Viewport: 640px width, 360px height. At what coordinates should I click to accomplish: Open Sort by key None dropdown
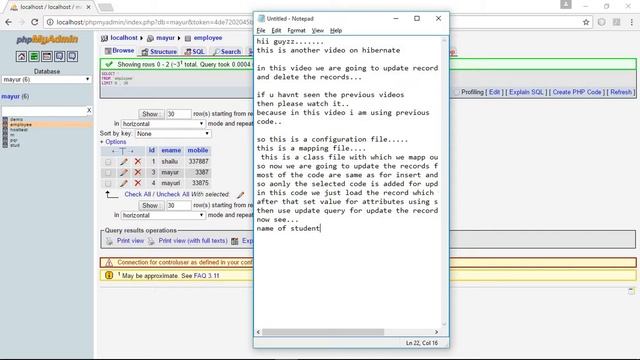tap(173, 133)
